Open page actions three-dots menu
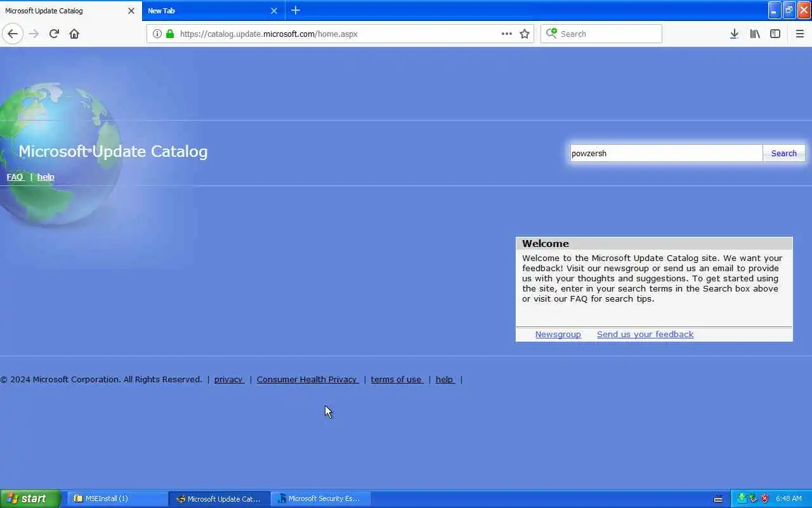812x508 pixels. coord(507,34)
